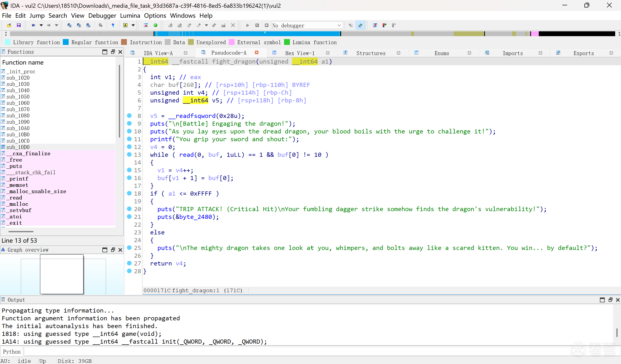This screenshot has height=364, width=621.
Task: Click the open file toolbar icon
Action: coord(9,25)
